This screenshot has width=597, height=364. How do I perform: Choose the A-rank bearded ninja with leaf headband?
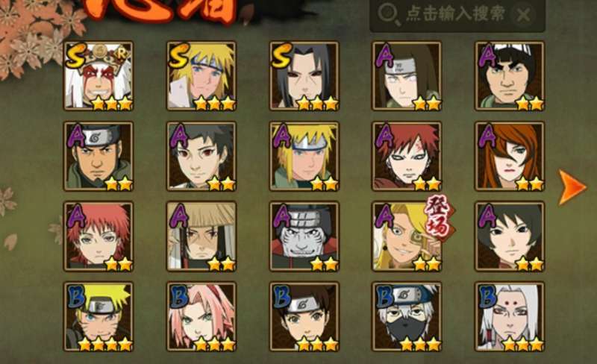click(x=99, y=156)
